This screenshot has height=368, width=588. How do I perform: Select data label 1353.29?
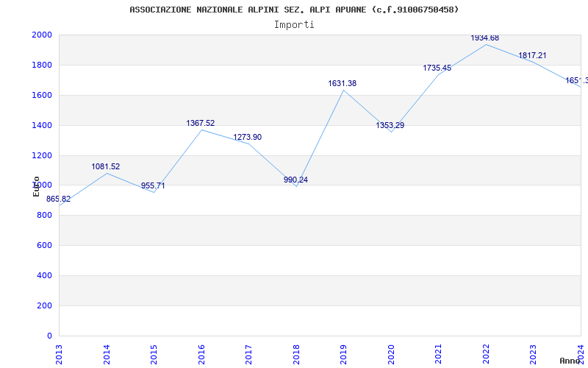tap(390, 125)
